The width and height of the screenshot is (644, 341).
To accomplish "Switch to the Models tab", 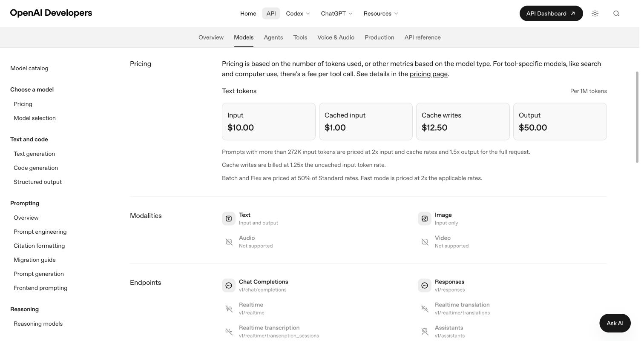I will [244, 37].
